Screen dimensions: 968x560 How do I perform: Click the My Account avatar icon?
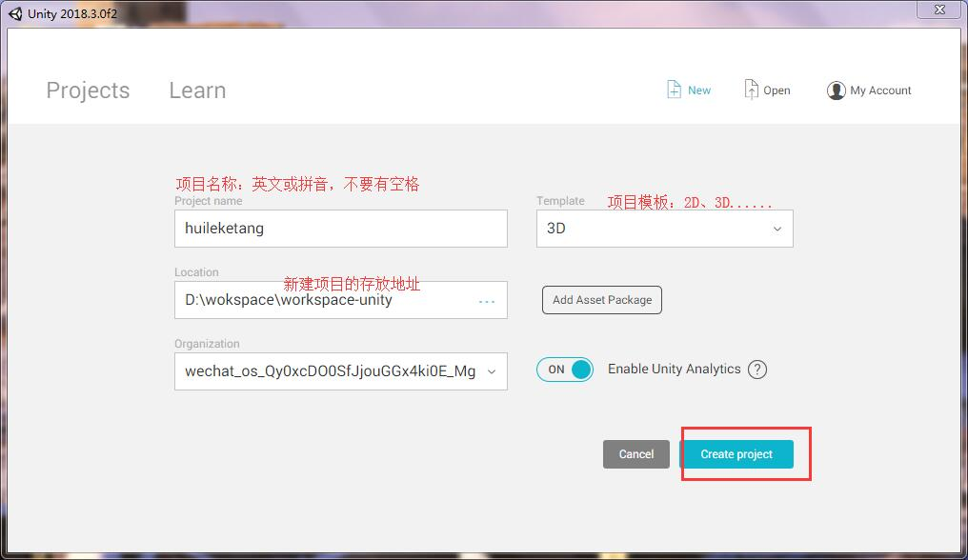click(x=837, y=90)
